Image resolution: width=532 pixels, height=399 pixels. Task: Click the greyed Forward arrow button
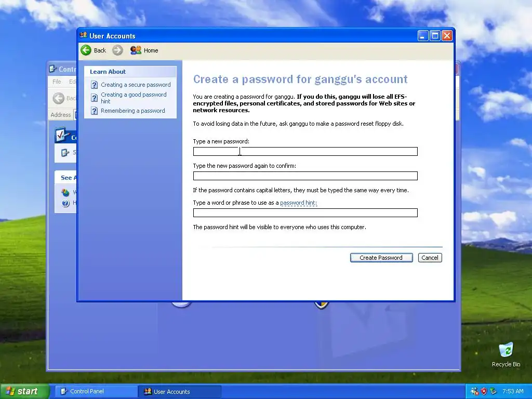tap(118, 50)
